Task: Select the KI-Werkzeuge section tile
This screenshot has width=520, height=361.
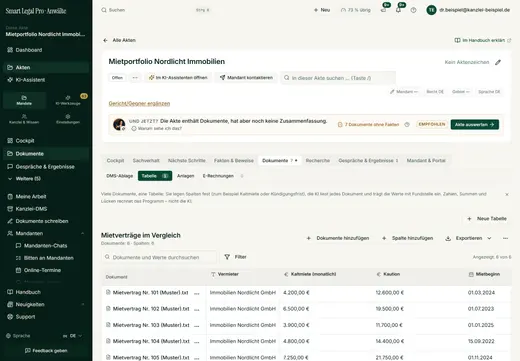Action: [68, 100]
